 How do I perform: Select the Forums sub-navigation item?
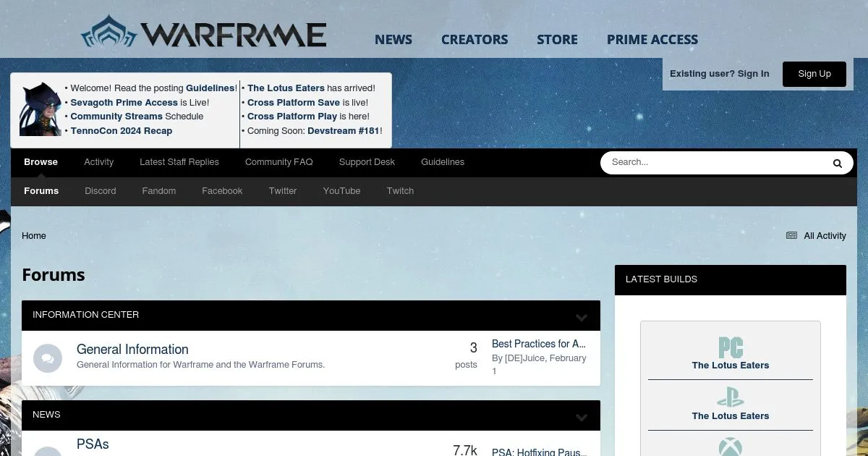tap(41, 191)
